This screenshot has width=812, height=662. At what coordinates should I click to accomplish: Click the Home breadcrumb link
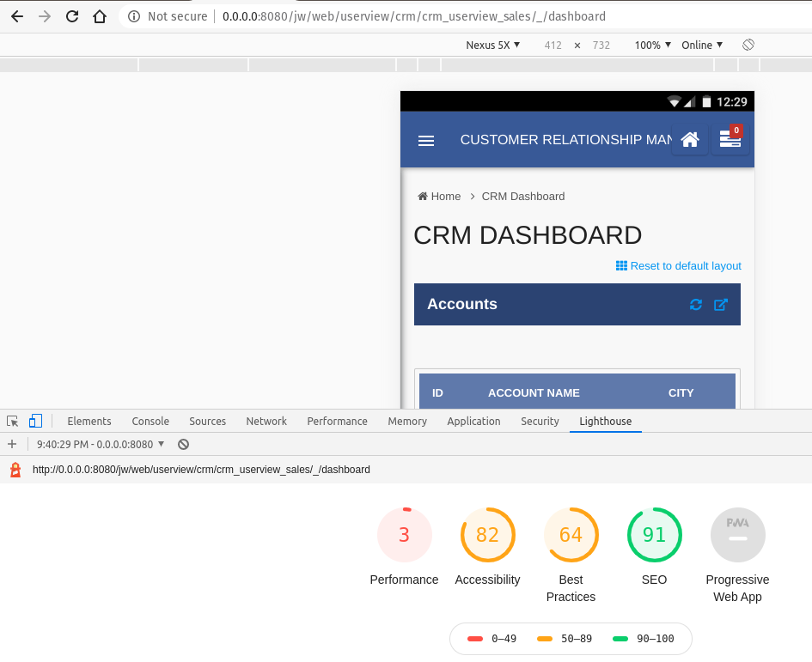[445, 197]
